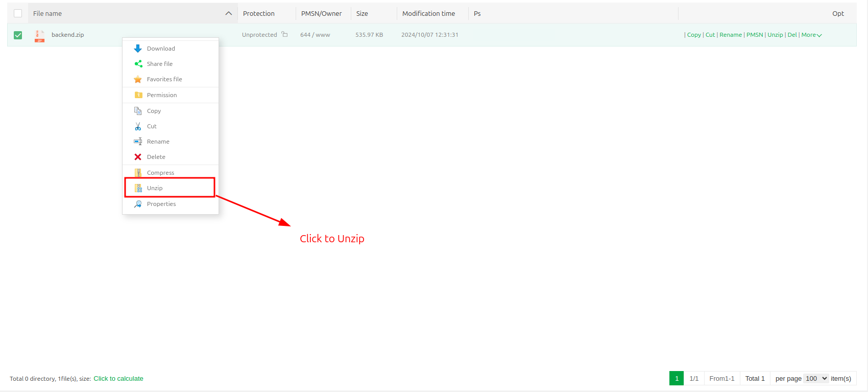Choose Properties from the context menu
This screenshot has width=868, height=392.
[171, 204]
